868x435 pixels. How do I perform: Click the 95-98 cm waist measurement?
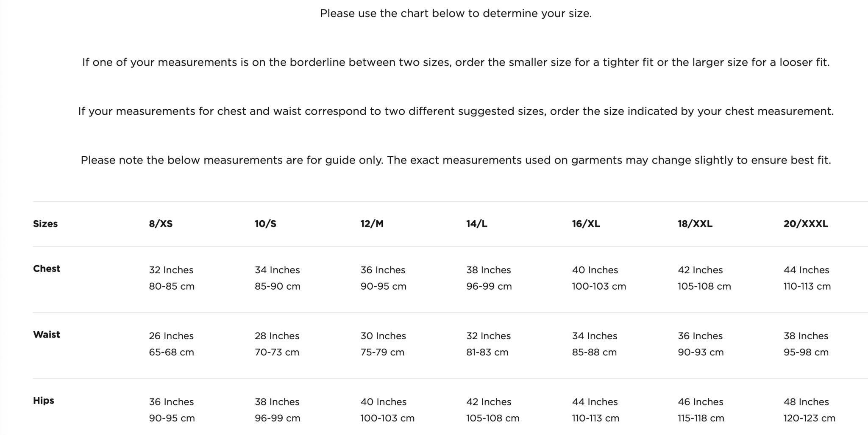click(806, 352)
